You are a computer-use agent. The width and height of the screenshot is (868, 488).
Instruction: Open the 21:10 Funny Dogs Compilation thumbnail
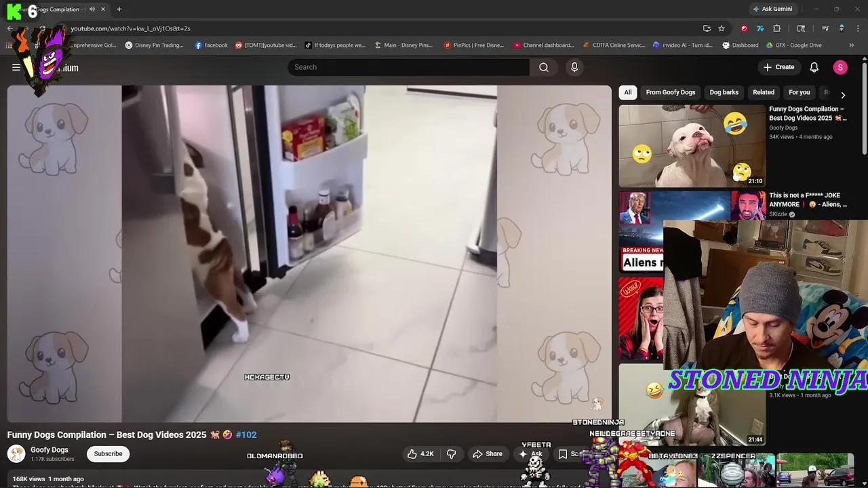pyautogui.click(x=692, y=146)
